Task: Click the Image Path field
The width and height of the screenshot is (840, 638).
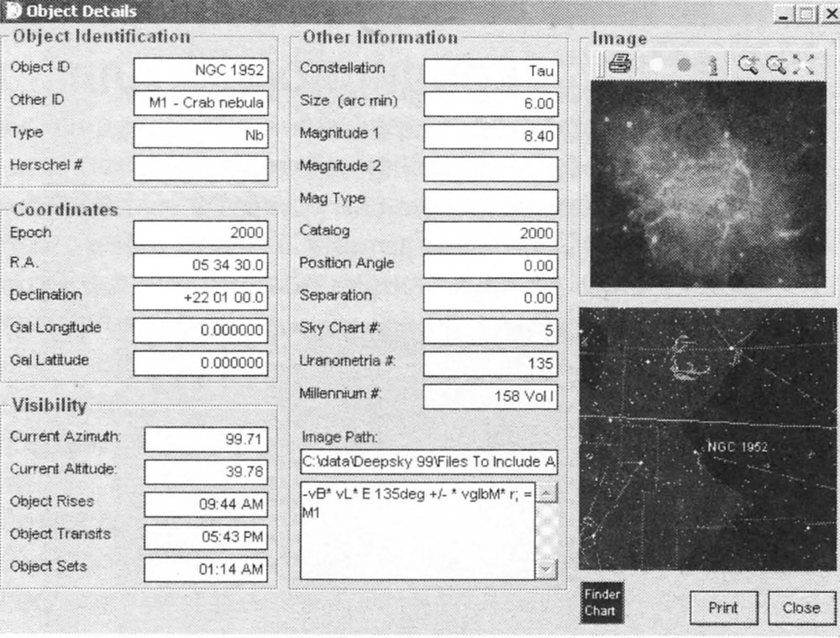Action: 429,462
